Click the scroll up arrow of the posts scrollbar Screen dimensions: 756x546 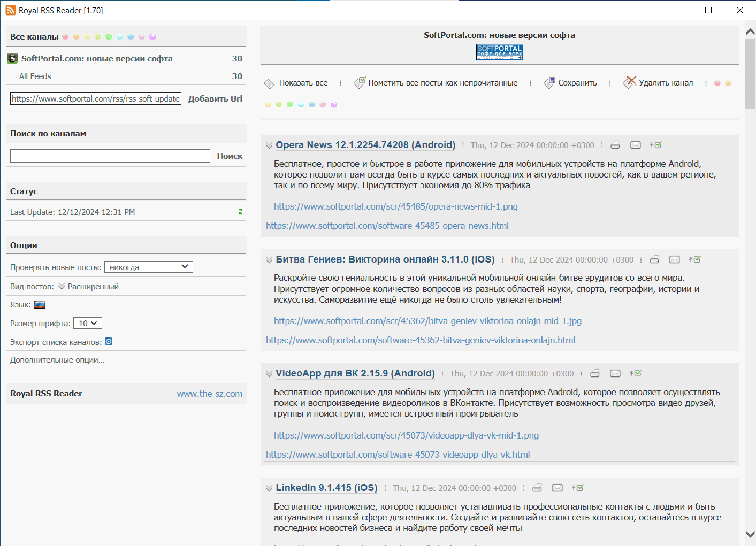[750, 32]
